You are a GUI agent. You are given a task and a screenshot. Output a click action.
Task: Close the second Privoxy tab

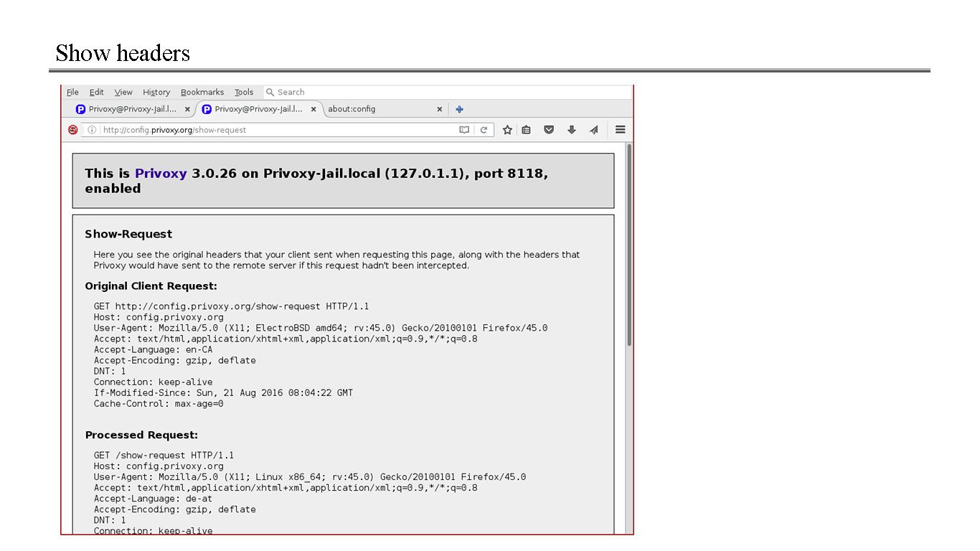pos(314,109)
